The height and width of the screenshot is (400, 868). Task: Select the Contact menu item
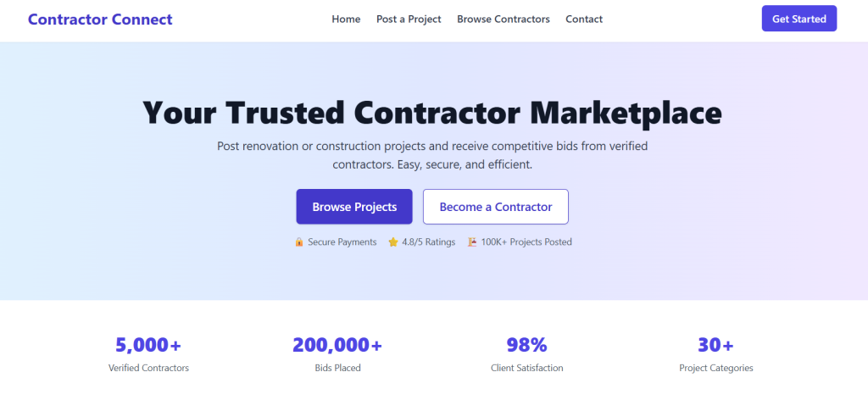(584, 19)
